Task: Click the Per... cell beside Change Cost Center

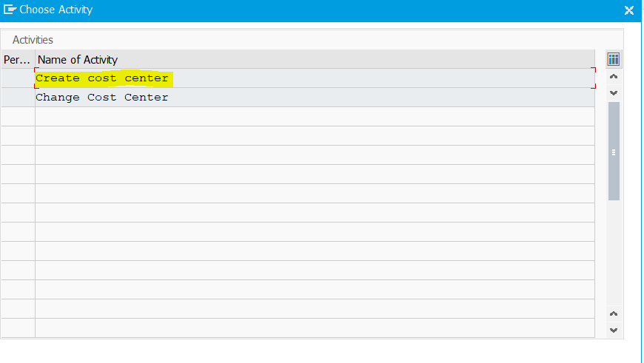Action: 18,97
